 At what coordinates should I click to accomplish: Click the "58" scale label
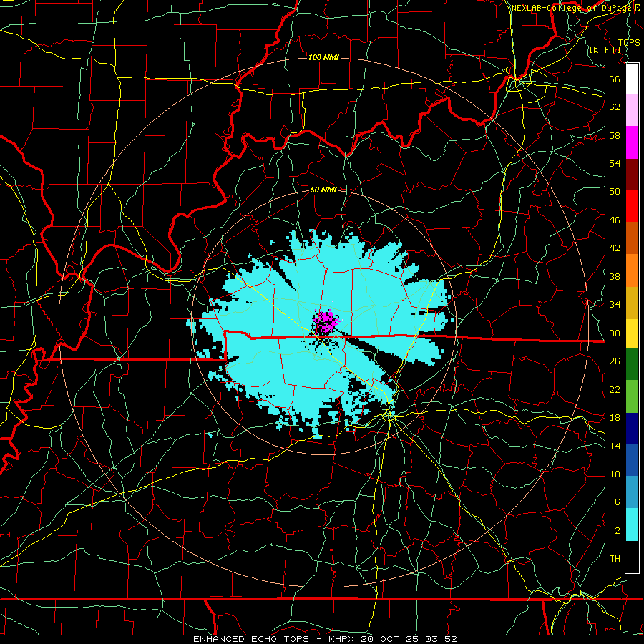(615, 135)
